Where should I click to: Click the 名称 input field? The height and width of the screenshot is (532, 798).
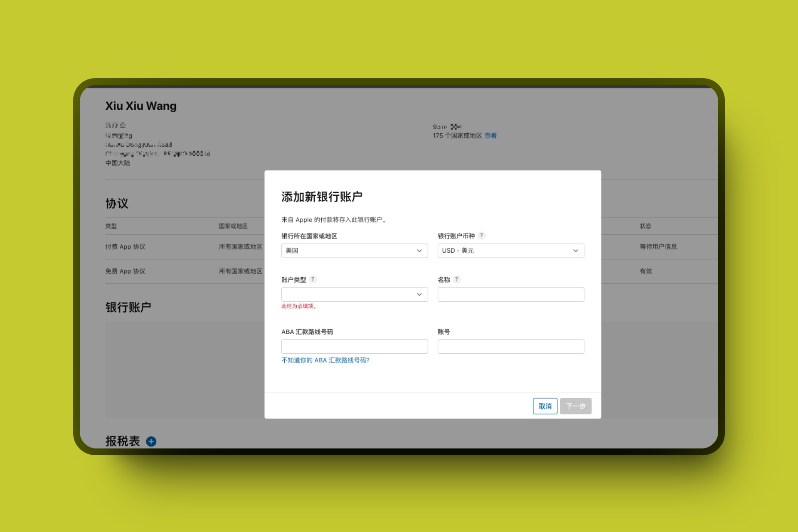click(511, 294)
